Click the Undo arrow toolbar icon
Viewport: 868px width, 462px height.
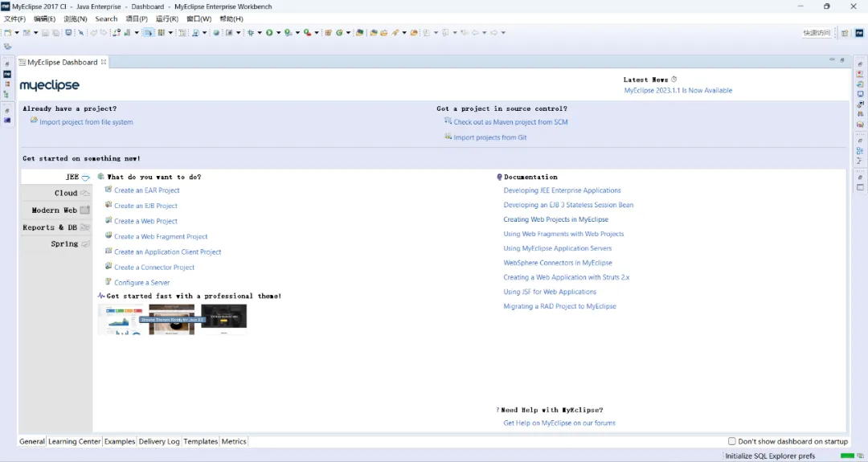[93, 33]
